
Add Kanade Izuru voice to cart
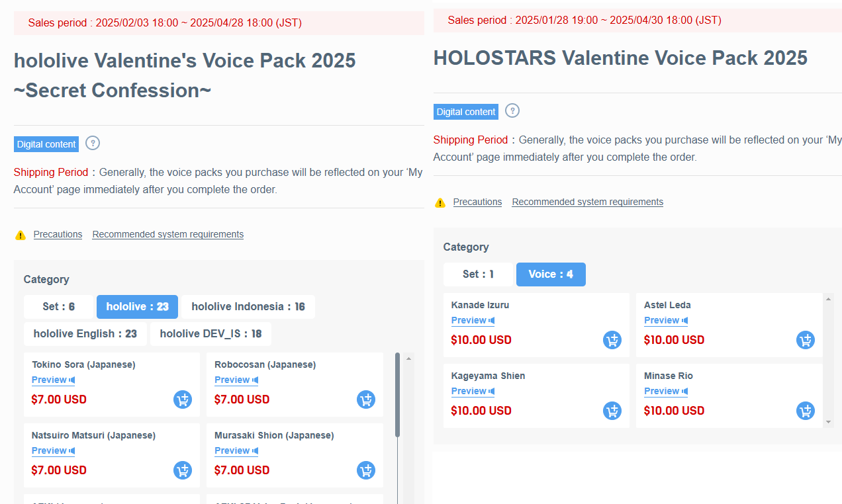612,340
